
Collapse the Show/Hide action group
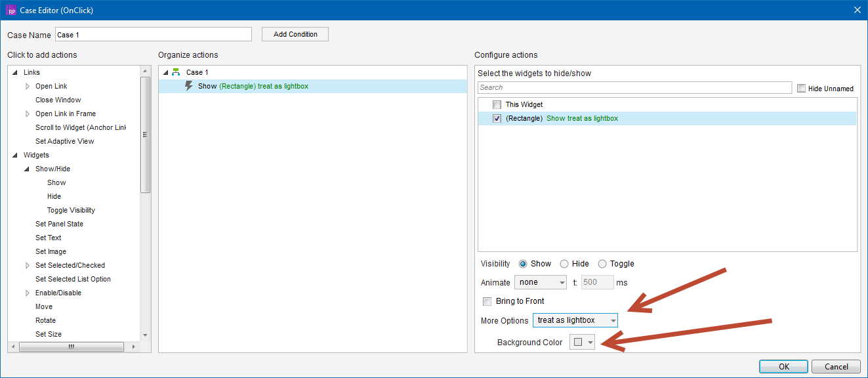click(27, 169)
